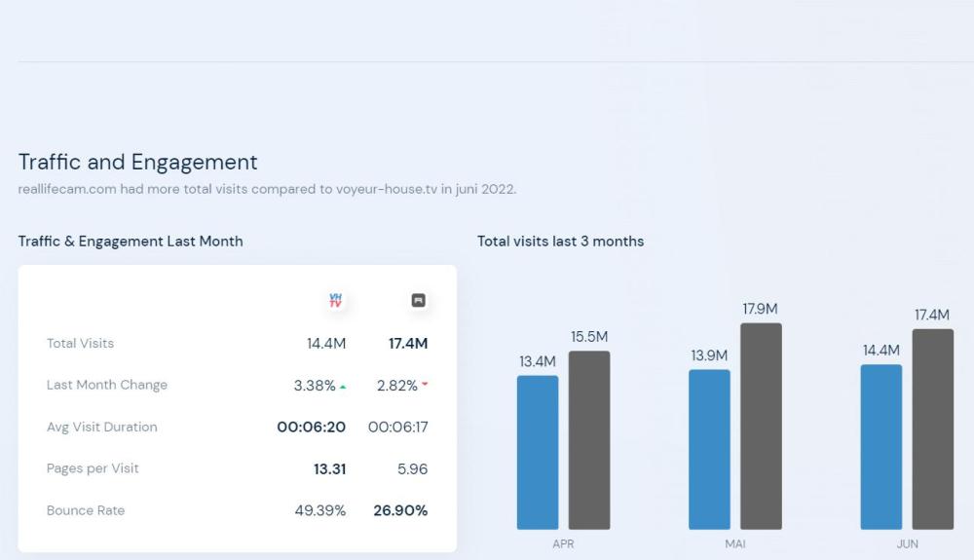Viewport: 974px width, 560px height.
Task: Click the Traffic and Engagement heading
Action: (137, 162)
